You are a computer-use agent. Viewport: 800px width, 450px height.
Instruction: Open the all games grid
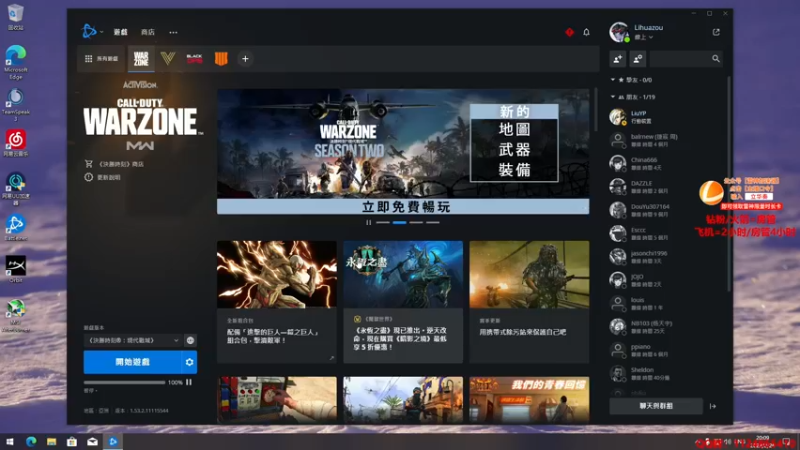click(x=101, y=59)
